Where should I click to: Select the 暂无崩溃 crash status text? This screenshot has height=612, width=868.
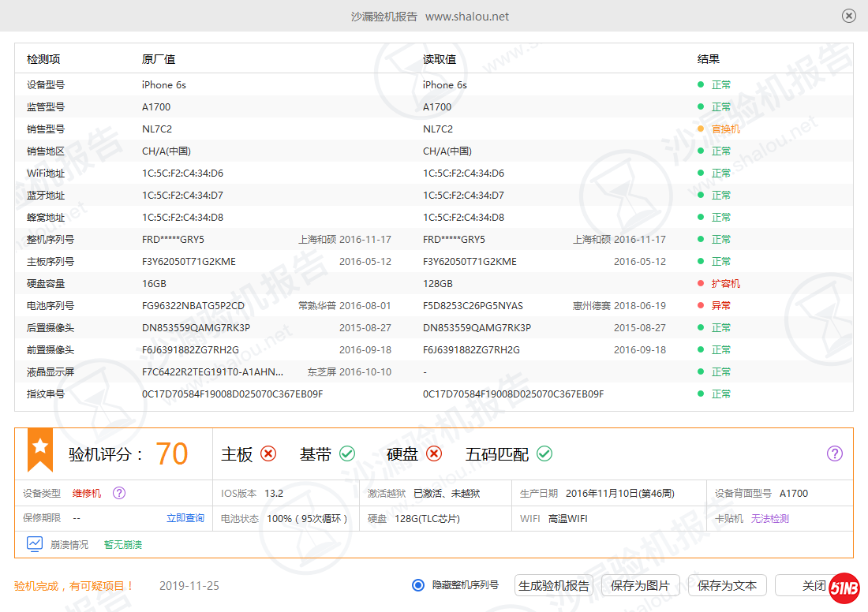pyautogui.click(x=123, y=544)
